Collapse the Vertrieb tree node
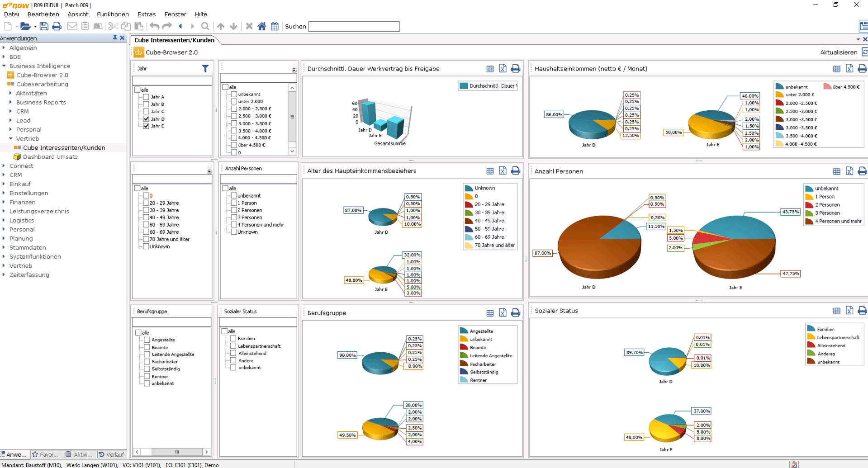Image resolution: width=868 pixels, height=468 pixels. (x=11, y=138)
